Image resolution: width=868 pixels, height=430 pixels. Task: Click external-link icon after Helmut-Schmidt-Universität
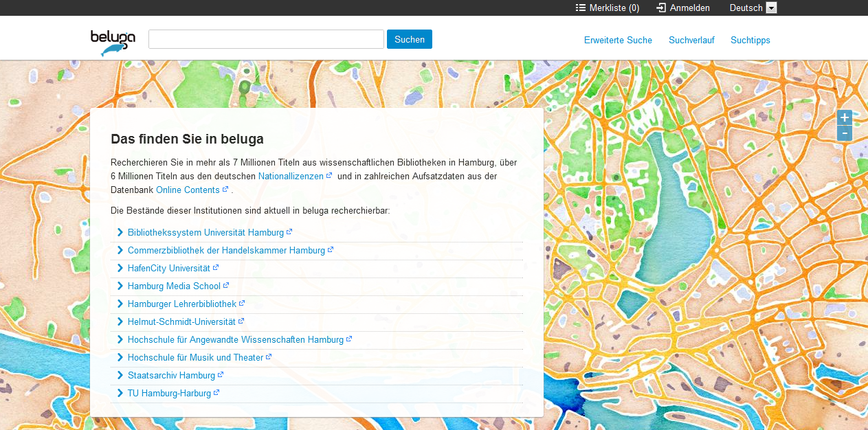[x=241, y=321]
